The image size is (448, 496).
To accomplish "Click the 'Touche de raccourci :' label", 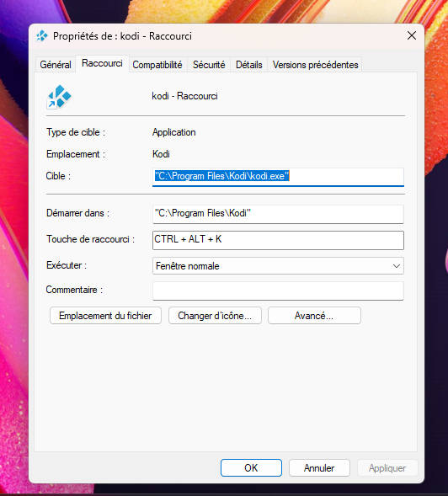I will tap(90, 239).
